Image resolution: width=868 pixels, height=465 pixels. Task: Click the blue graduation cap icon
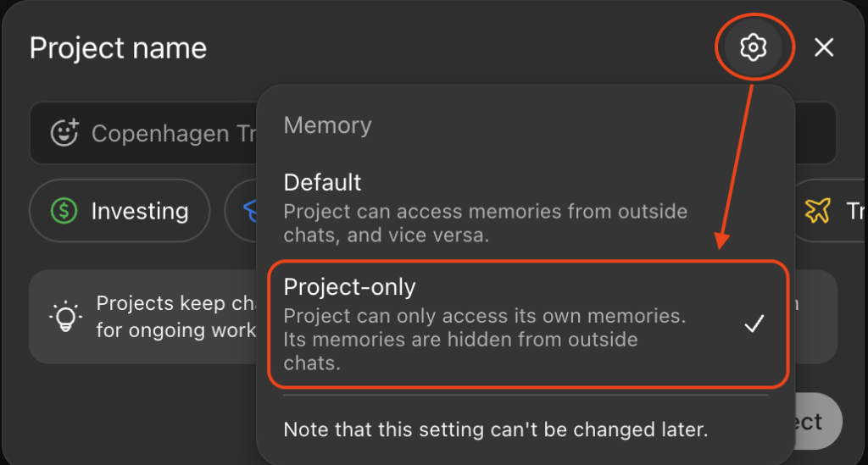pos(250,211)
